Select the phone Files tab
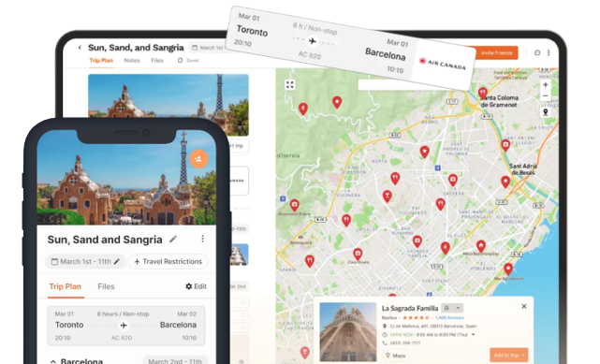This screenshot has height=364, width=600. coord(106,286)
